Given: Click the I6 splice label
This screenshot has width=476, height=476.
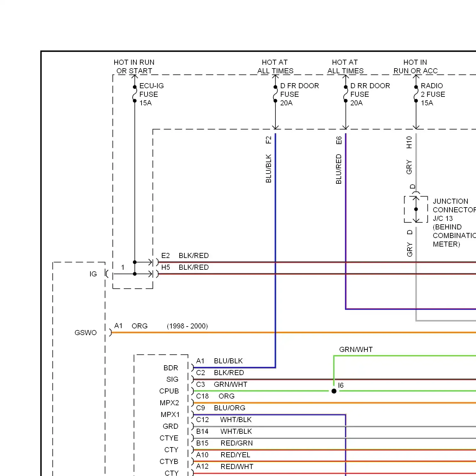Looking at the screenshot, I should click(341, 385).
